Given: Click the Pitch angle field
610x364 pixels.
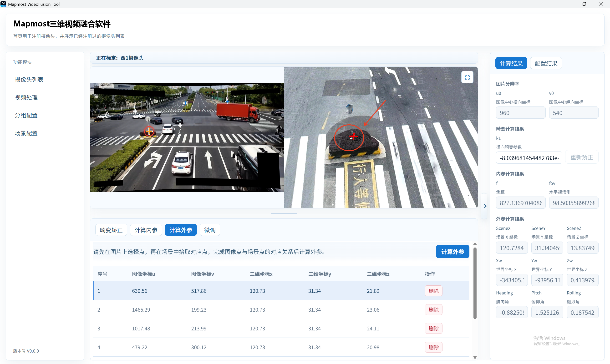Looking at the screenshot, I should click(x=547, y=313).
